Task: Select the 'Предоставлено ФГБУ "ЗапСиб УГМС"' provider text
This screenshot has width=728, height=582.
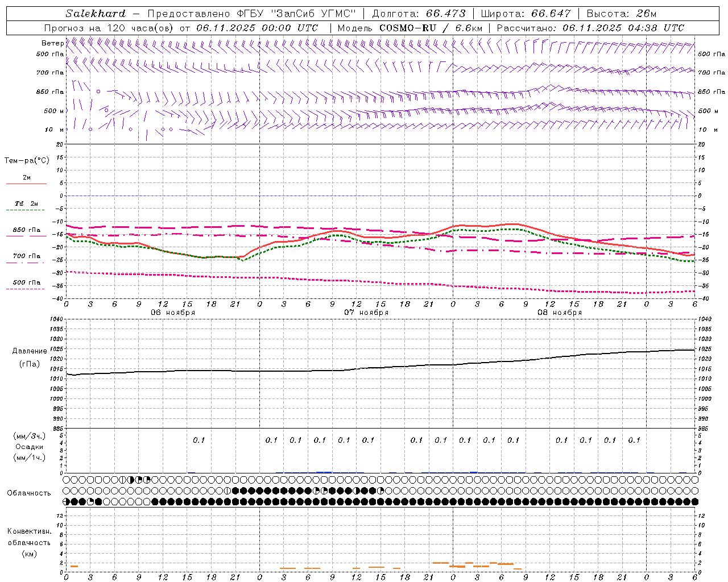Action: 251,14
